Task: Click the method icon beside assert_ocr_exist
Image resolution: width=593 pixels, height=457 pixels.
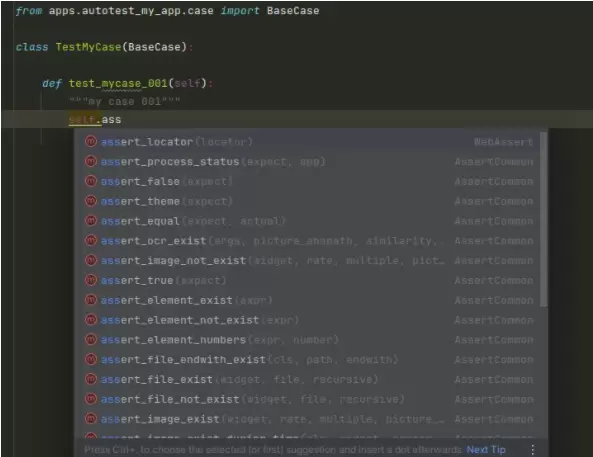Action: [x=91, y=240]
